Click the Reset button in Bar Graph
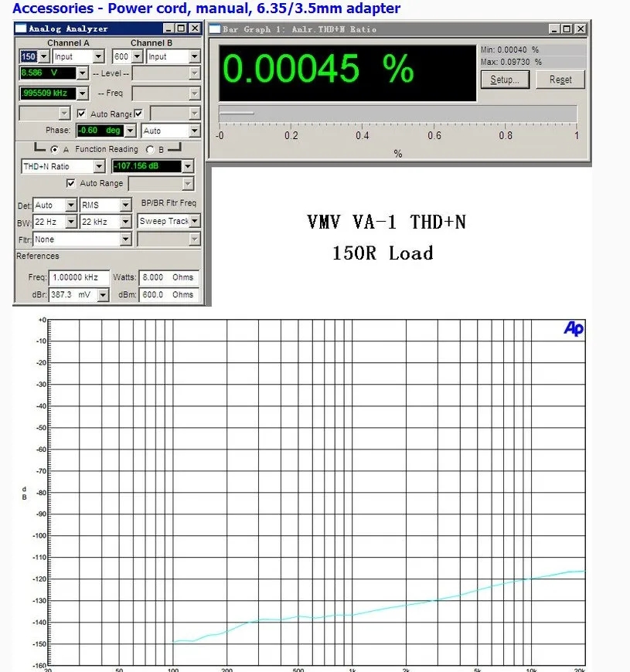630x672 pixels. (560, 80)
